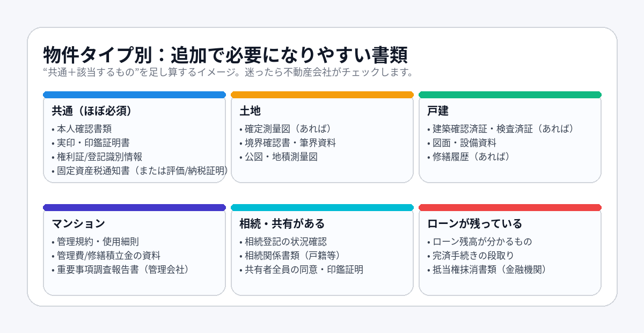Image resolution: width=644 pixels, height=333 pixels.
Task: Open the マンション card heading
Action: coord(78,224)
